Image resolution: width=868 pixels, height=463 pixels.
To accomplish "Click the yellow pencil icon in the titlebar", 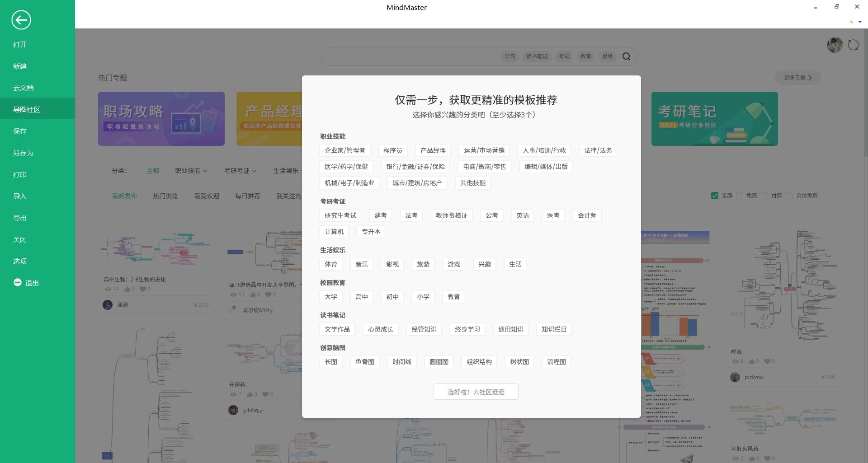I will (x=851, y=21).
